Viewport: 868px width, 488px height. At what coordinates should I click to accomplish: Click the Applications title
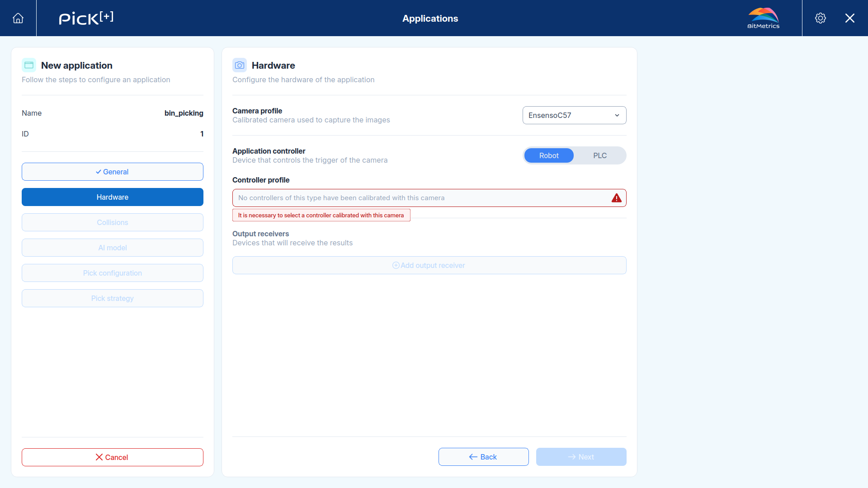(x=430, y=19)
